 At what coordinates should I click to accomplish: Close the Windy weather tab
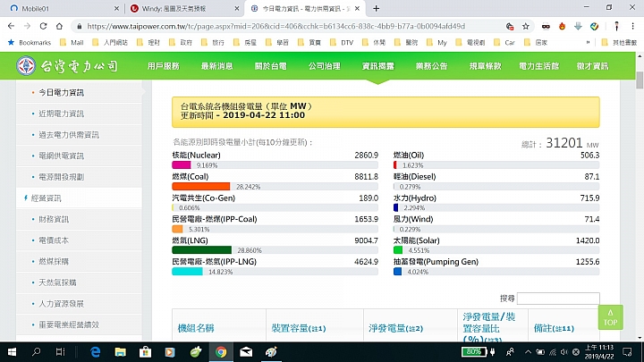coord(236,8)
